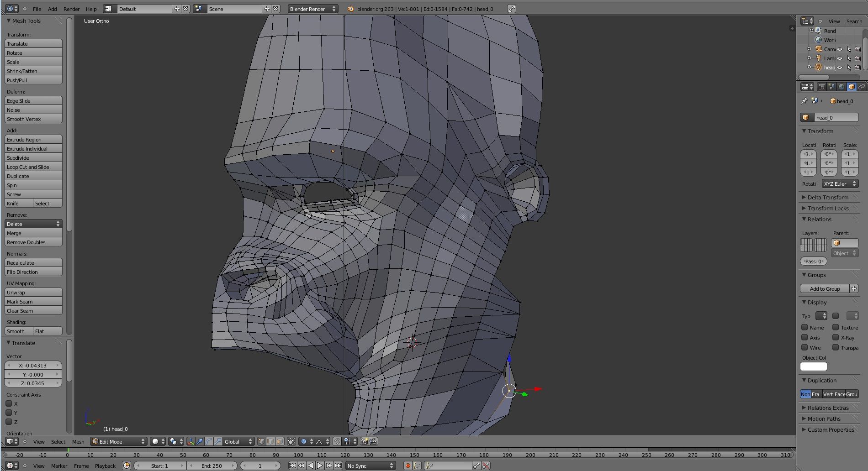Select the translate manipulator arrow icon

tap(200, 441)
